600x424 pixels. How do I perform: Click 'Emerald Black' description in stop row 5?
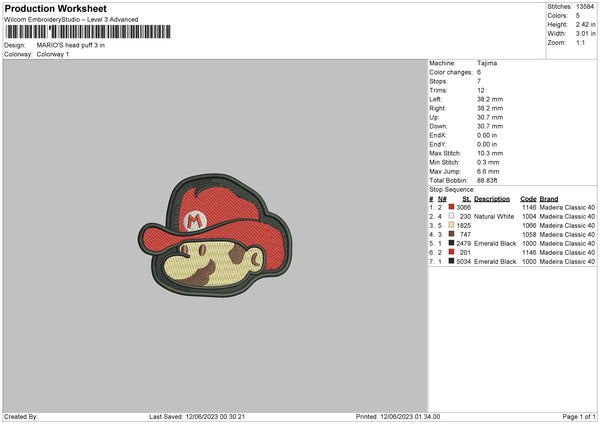[495, 243]
